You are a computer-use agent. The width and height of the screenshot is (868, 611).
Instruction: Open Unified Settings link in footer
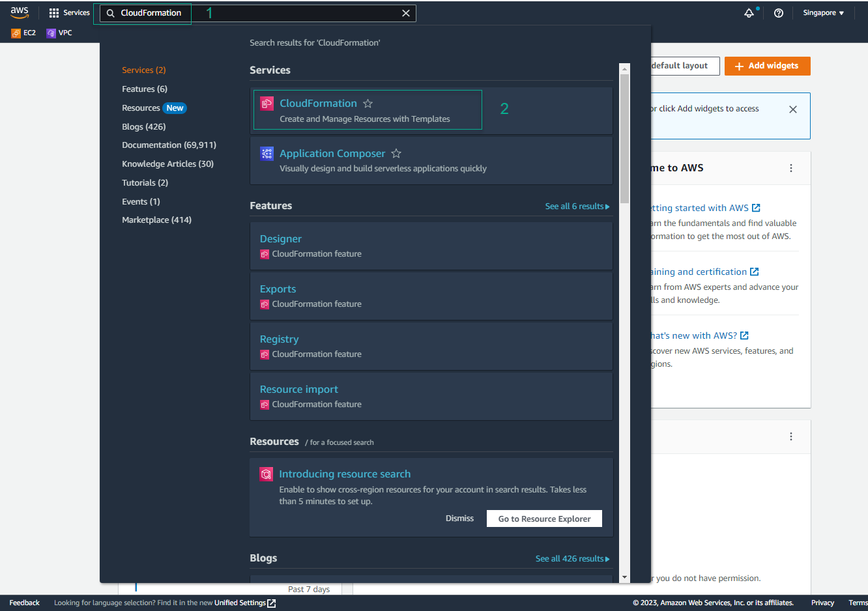[x=245, y=603]
